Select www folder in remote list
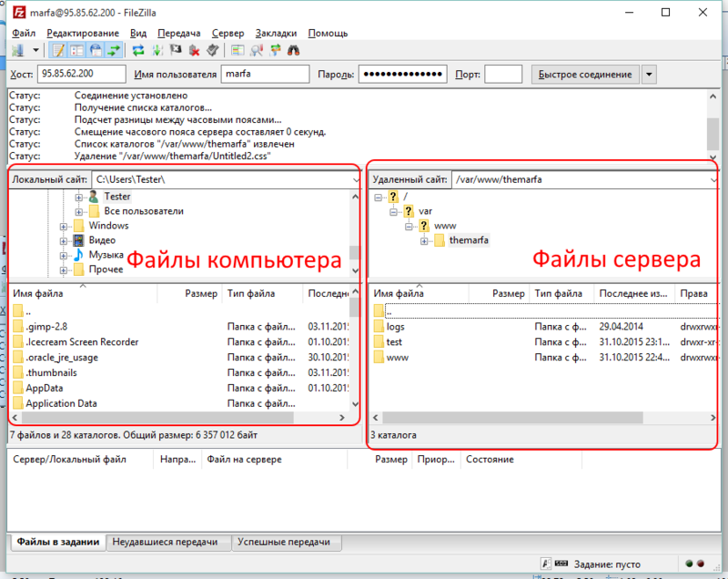The height and width of the screenshot is (579, 728). [398, 357]
